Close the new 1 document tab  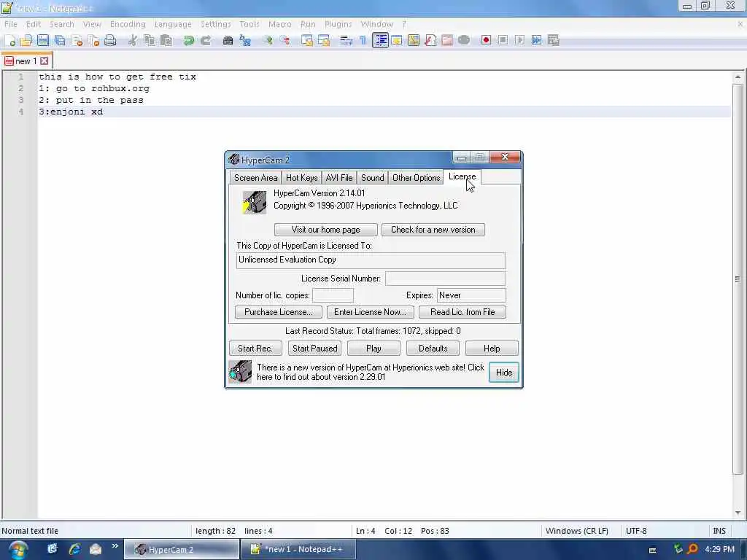[44, 61]
